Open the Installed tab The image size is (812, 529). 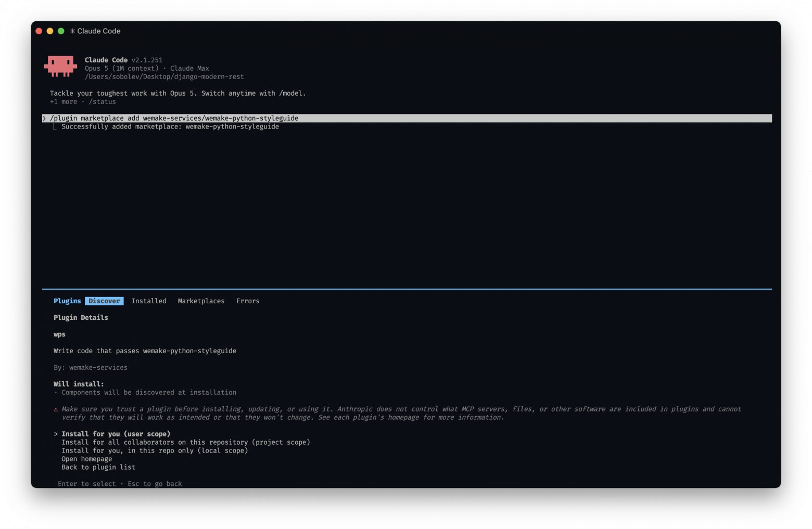pos(149,301)
